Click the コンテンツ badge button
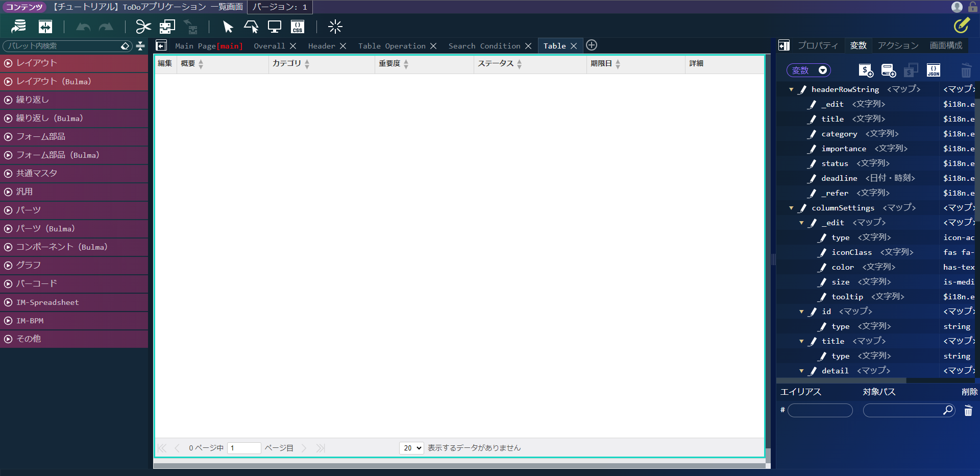980x476 pixels. (24, 7)
